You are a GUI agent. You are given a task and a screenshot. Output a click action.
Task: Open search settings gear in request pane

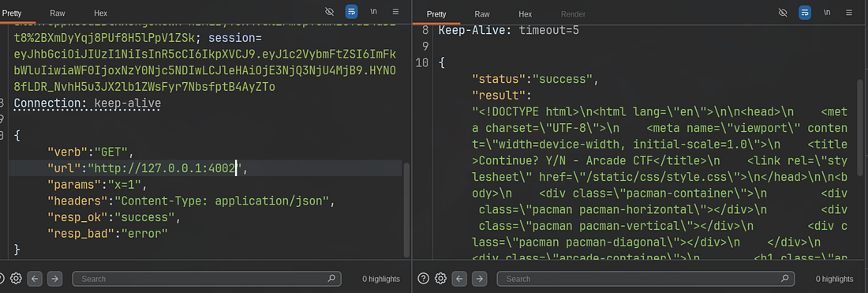coord(16,278)
